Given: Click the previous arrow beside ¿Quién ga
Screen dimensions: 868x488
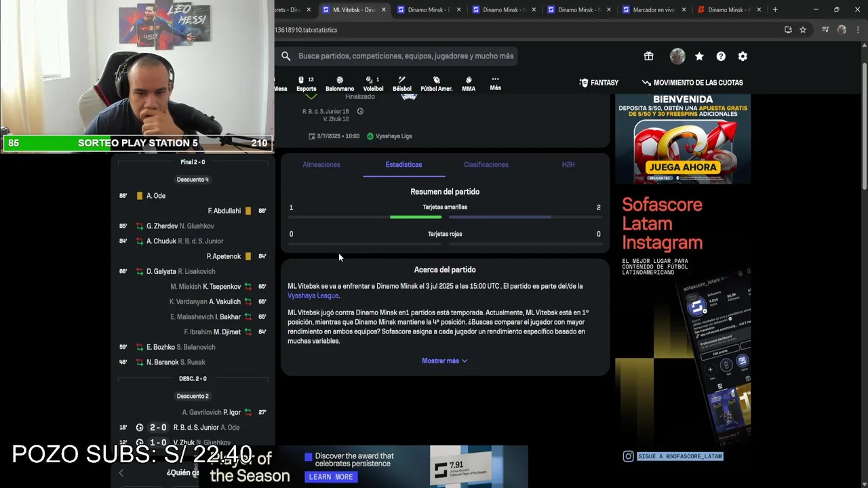Looking at the screenshot, I should coord(121,473).
